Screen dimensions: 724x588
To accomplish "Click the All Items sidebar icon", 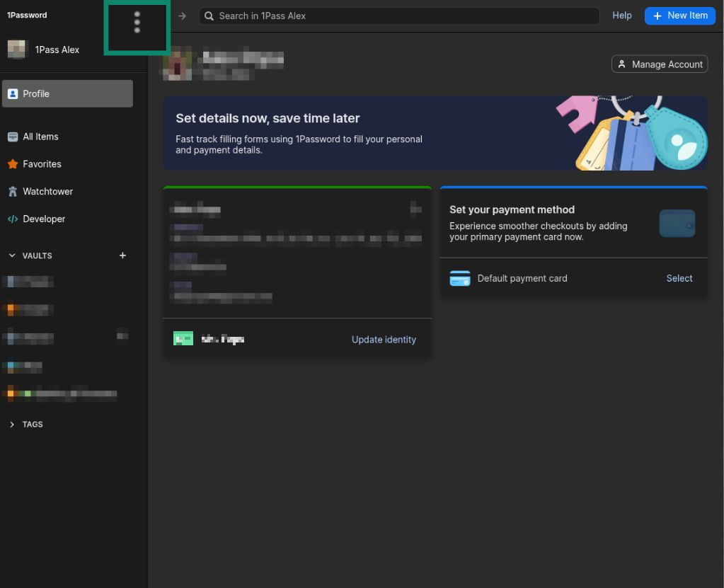I will click(x=13, y=137).
